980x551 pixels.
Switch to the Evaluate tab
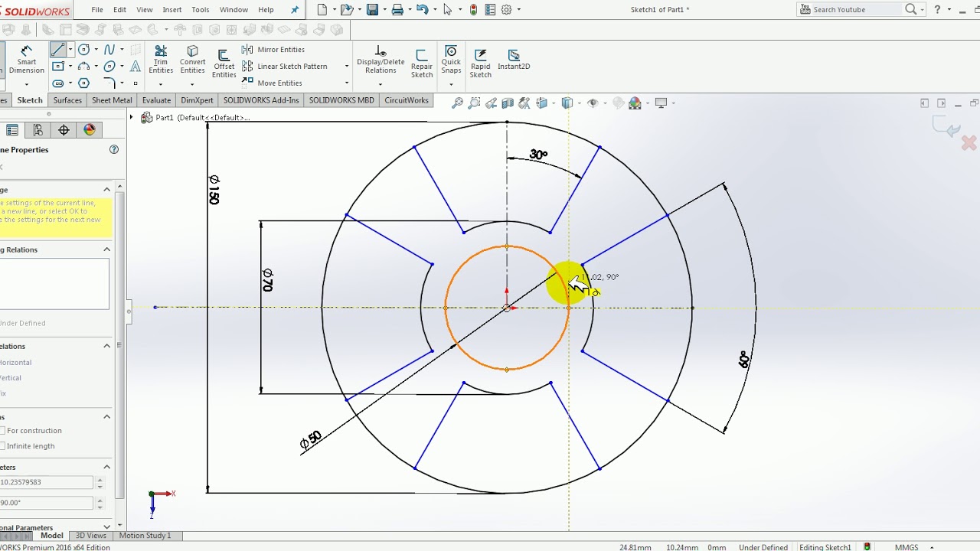coord(156,100)
